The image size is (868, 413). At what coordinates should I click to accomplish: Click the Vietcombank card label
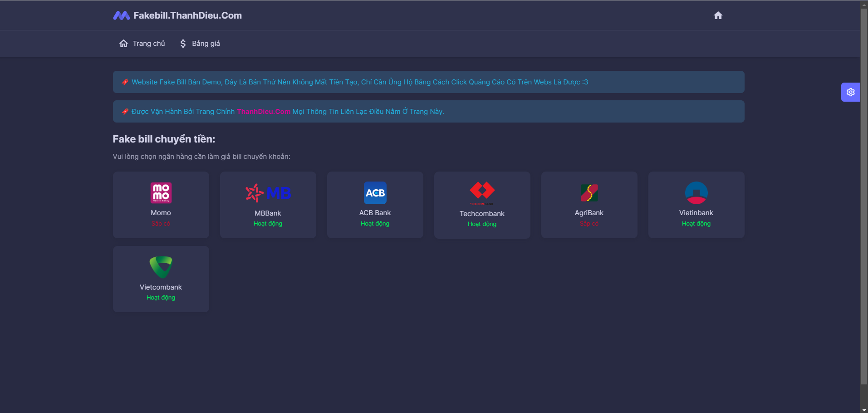[161, 287]
